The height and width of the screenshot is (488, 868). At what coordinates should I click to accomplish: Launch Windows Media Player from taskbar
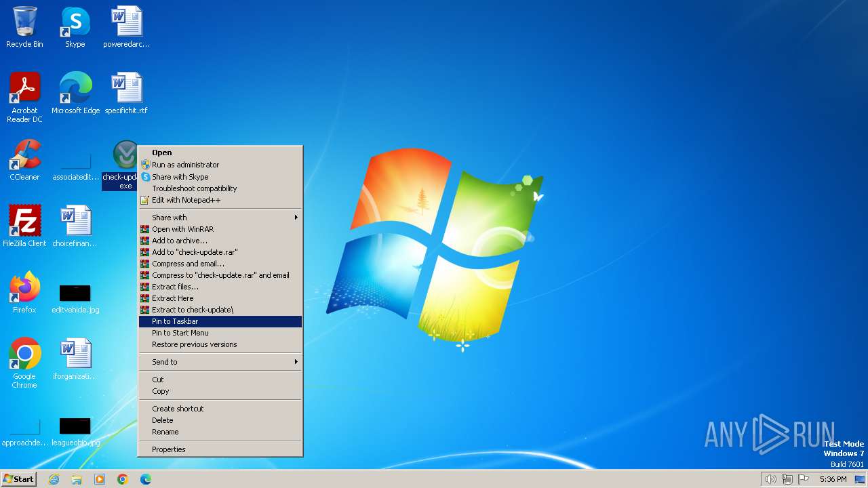point(100,479)
